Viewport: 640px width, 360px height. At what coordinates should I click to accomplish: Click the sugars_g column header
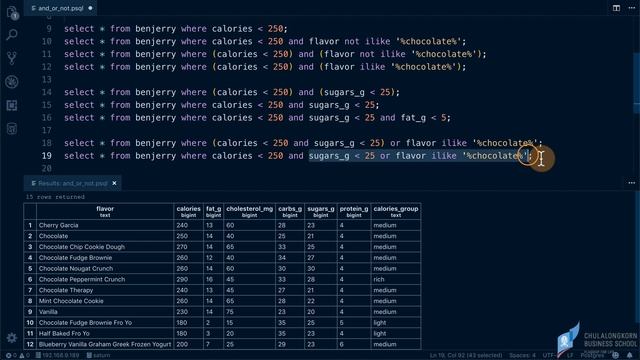click(321, 211)
